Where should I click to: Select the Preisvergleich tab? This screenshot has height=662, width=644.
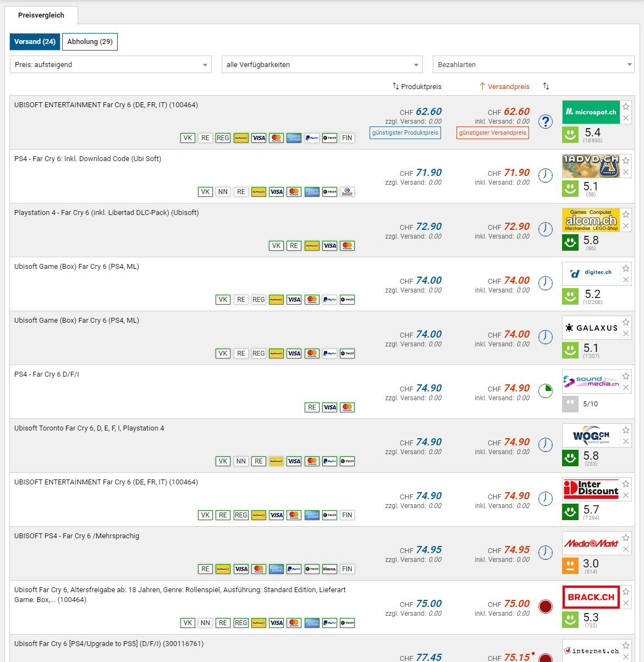[41, 15]
